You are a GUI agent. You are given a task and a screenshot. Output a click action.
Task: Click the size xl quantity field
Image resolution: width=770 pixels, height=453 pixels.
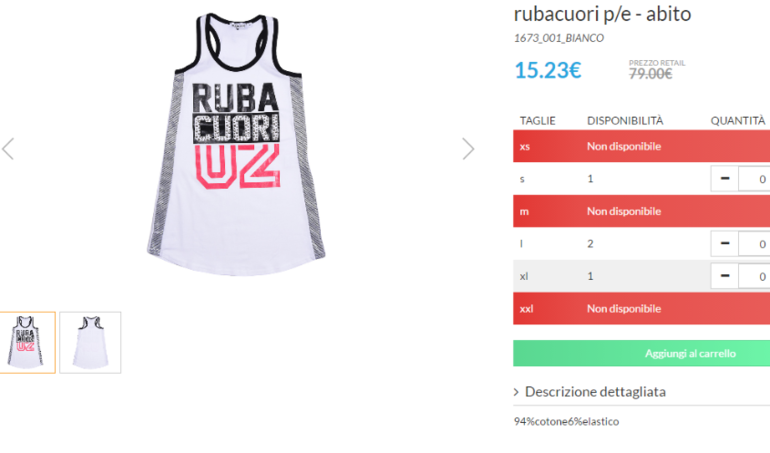pyautogui.click(x=754, y=276)
